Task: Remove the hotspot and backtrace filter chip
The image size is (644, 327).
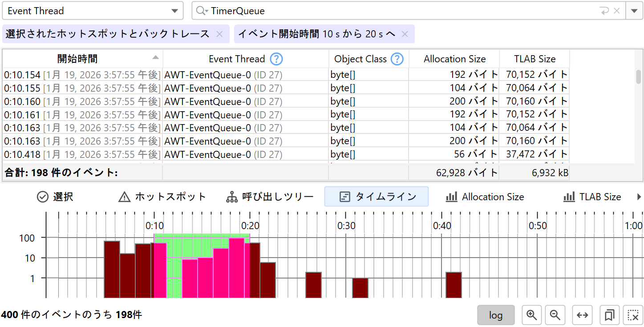Action: click(x=219, y=34)
